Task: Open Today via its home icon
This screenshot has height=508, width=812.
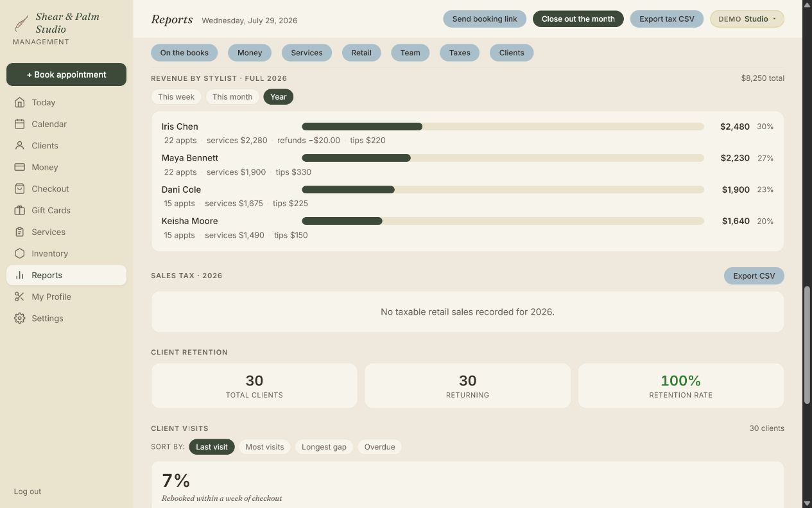Action: [20, 102]
